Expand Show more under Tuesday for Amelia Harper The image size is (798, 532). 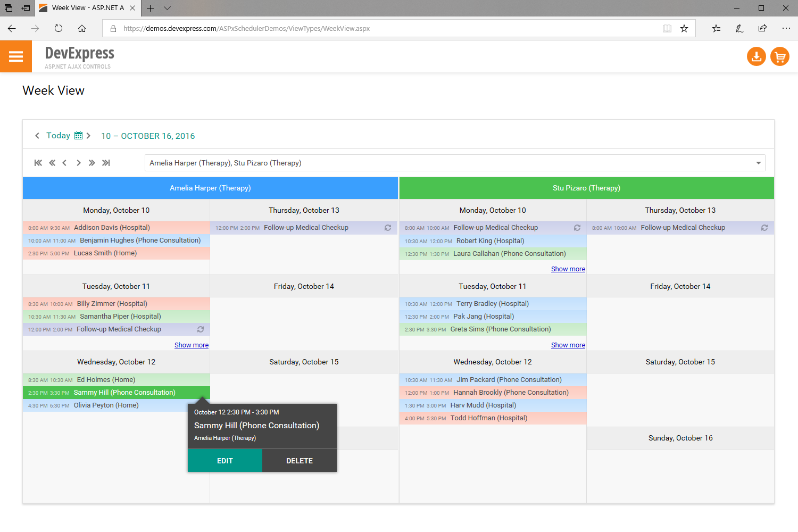191,345
